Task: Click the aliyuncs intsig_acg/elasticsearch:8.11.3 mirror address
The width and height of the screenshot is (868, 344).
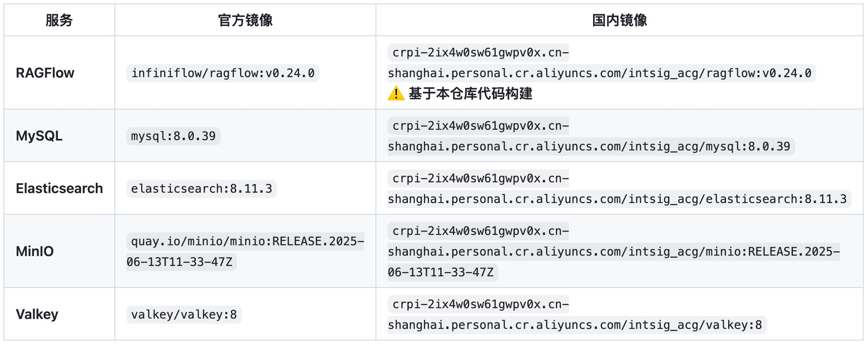Action: tap(619, 189)
